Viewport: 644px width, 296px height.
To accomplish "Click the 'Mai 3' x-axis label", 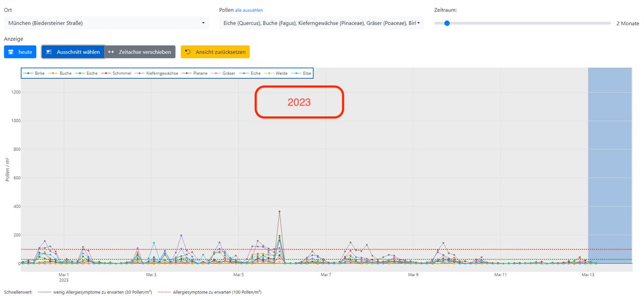I will click(x=151, y=275).
